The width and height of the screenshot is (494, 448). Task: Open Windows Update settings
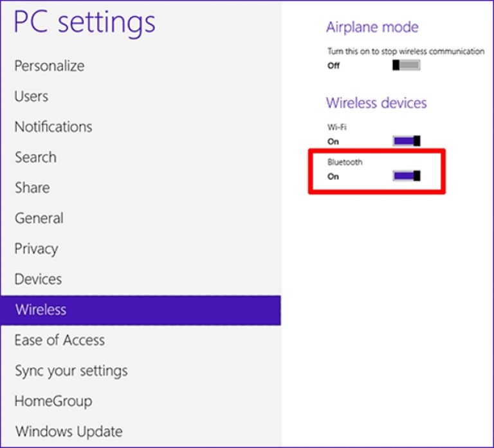pyautogui.click(x=69, y=431)
